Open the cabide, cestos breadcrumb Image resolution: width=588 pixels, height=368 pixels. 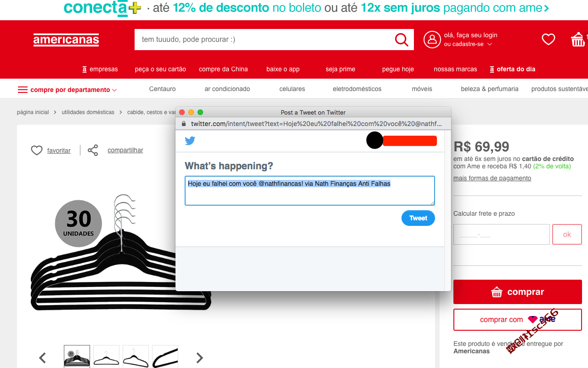(x=151, y=112)
